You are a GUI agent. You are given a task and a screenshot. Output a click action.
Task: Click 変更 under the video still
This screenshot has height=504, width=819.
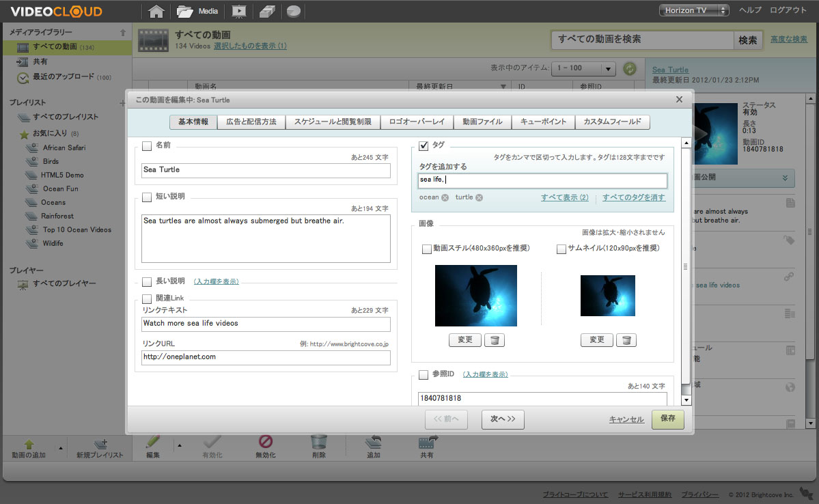point(465,340)
